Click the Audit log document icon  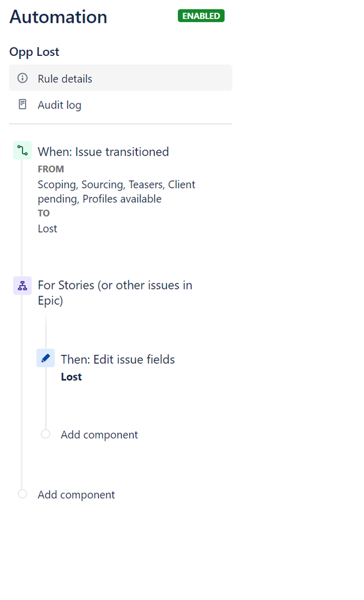23,104
